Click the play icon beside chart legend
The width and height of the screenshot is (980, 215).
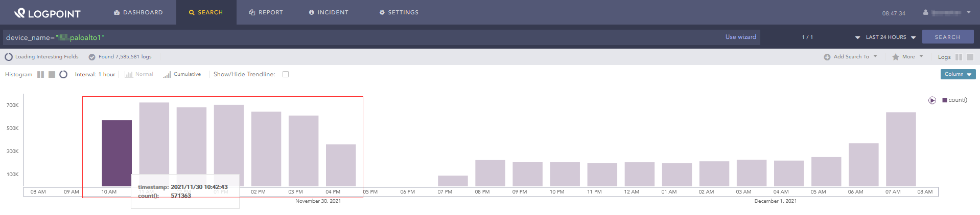tap(932, 100)
